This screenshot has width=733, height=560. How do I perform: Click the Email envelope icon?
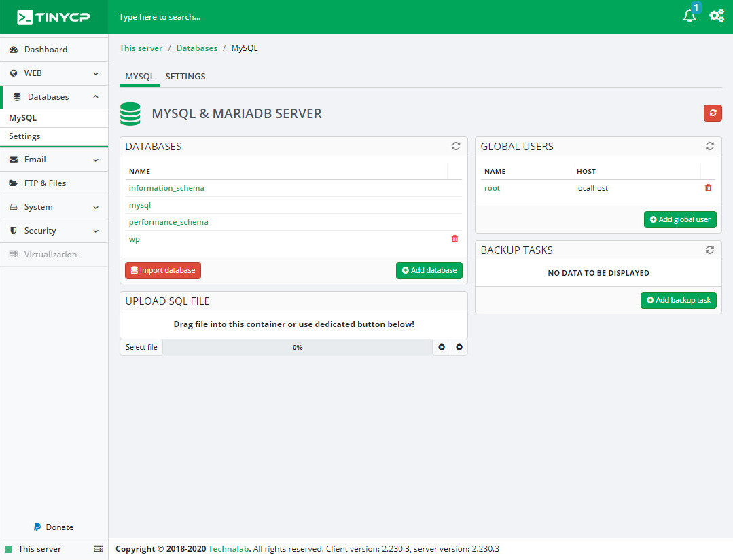(x=14, y=160)
